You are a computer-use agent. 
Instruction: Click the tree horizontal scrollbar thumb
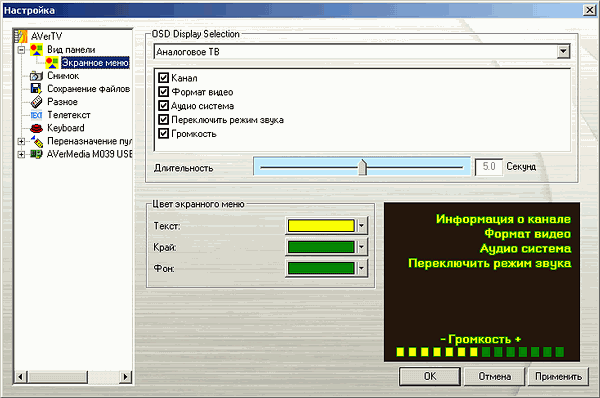pyautogui.click(x=58, y=377)
